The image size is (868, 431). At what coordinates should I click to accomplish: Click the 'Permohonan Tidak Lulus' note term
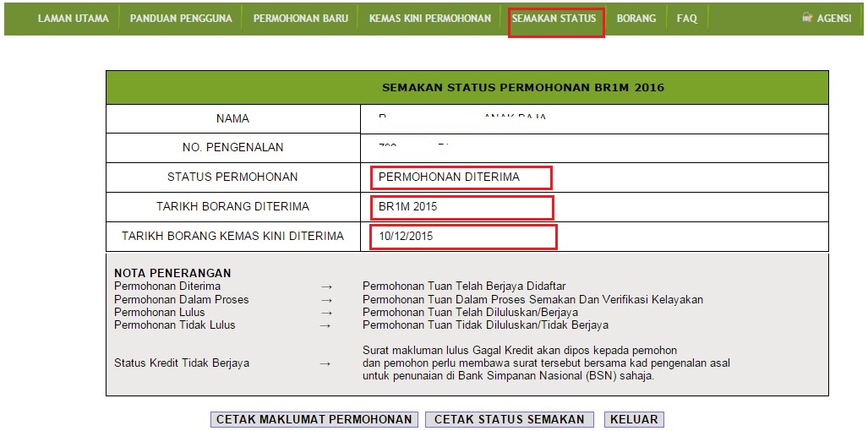pyautogui.click(x=175, y=325)
